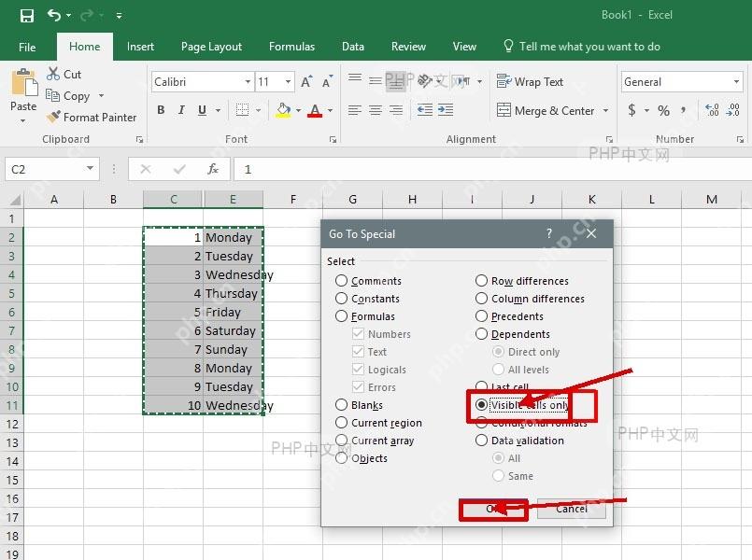Activate the Format Painter brush

[x=53, y=117]
